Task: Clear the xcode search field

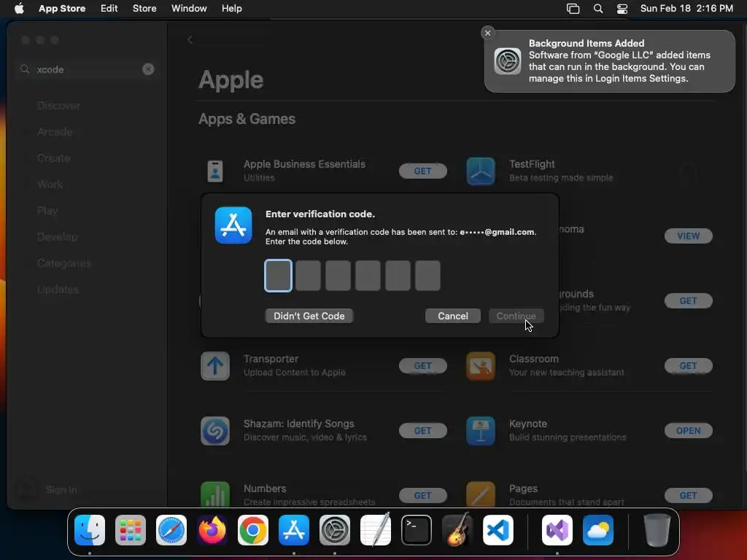Action: (x=148, y=69)
